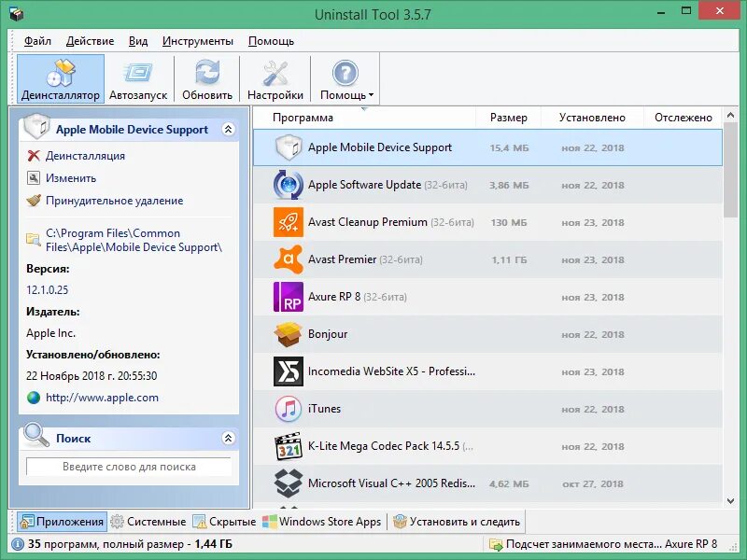Click the globe icon next to apple.com

tap(34, 398)
